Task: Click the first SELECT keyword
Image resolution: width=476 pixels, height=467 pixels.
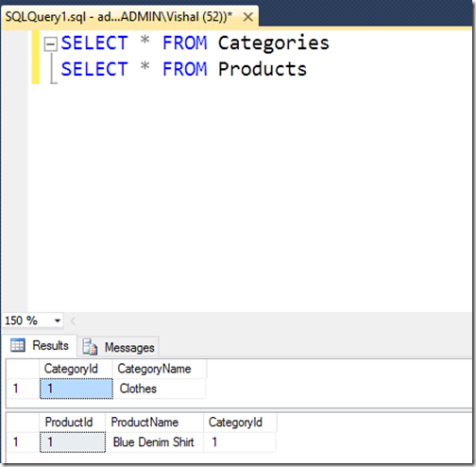Action: click(x=94, y=43)
